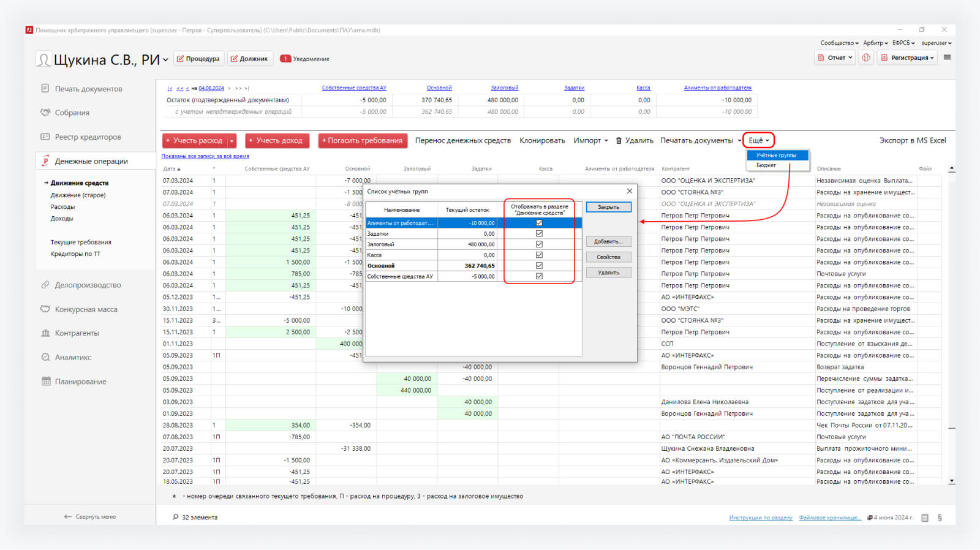Open the Отчет dropdown
Image resolution: width=980 pixels, height=550 pixels.
835,58
